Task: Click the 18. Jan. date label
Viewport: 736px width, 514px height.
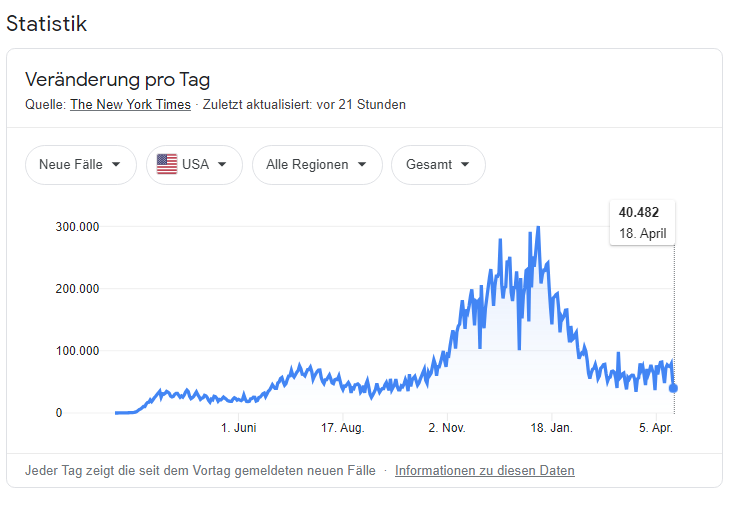Action: coord(551,428)
